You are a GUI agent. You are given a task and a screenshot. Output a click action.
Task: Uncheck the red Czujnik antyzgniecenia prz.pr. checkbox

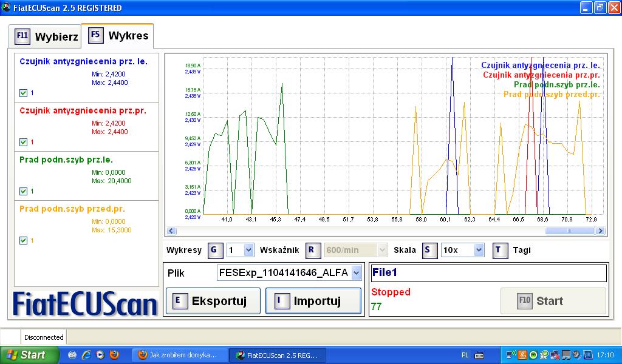click(24, 142)
